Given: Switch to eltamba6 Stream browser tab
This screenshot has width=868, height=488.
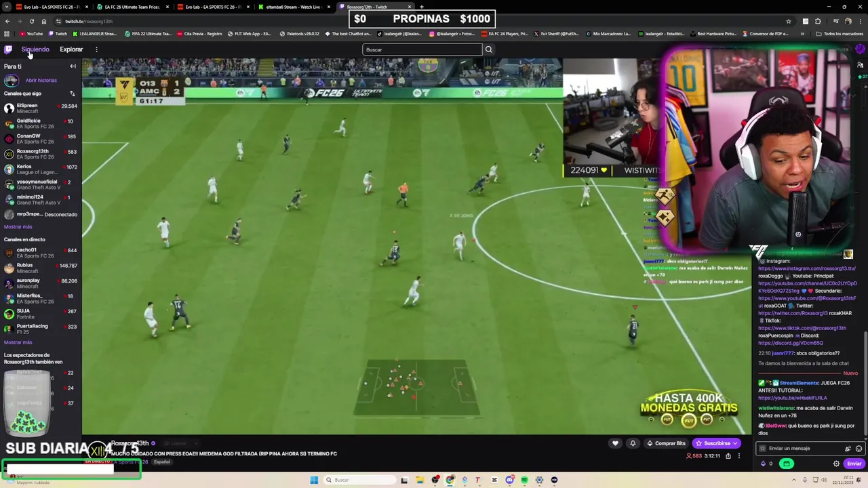Looking at the screenshot, I should pos(293,7).
